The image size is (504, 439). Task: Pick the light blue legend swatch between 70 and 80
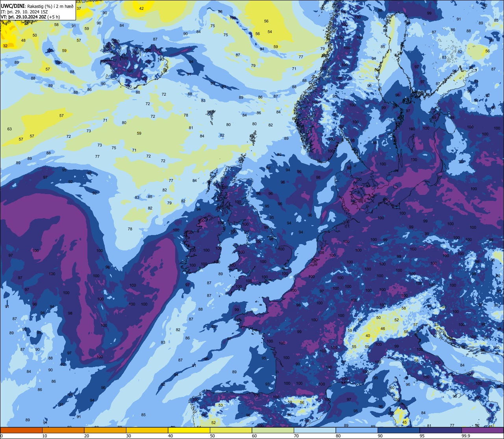315,430
